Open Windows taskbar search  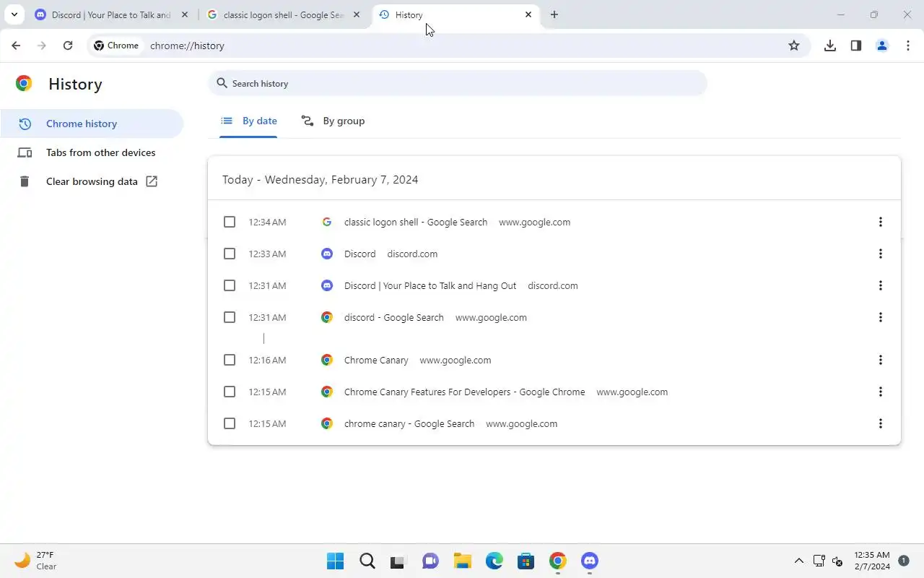[367, 561]
